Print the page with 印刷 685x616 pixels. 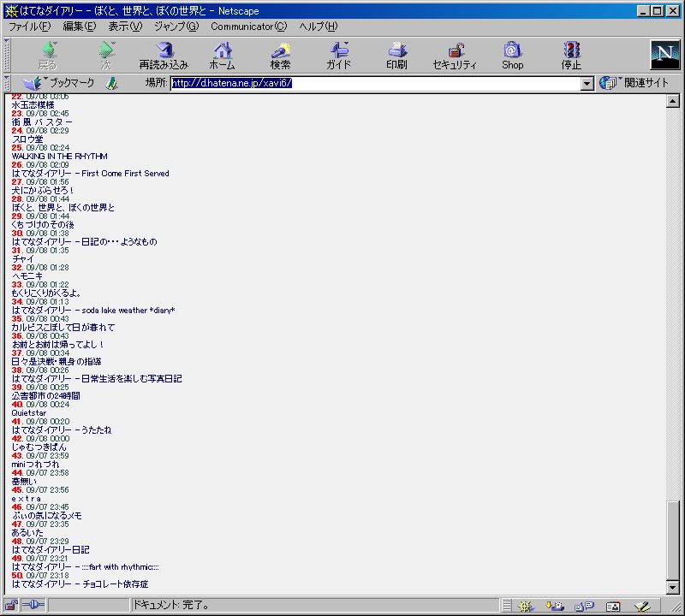point(396,56)
